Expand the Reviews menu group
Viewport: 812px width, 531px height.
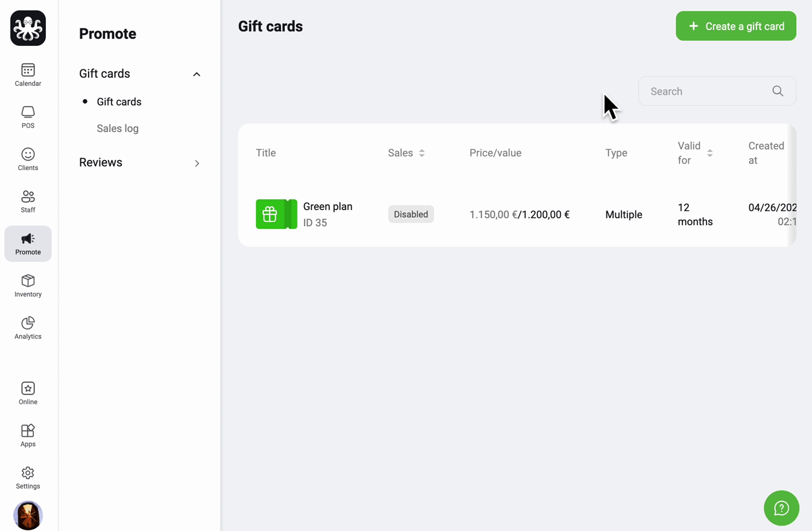[x=197, y=163]
